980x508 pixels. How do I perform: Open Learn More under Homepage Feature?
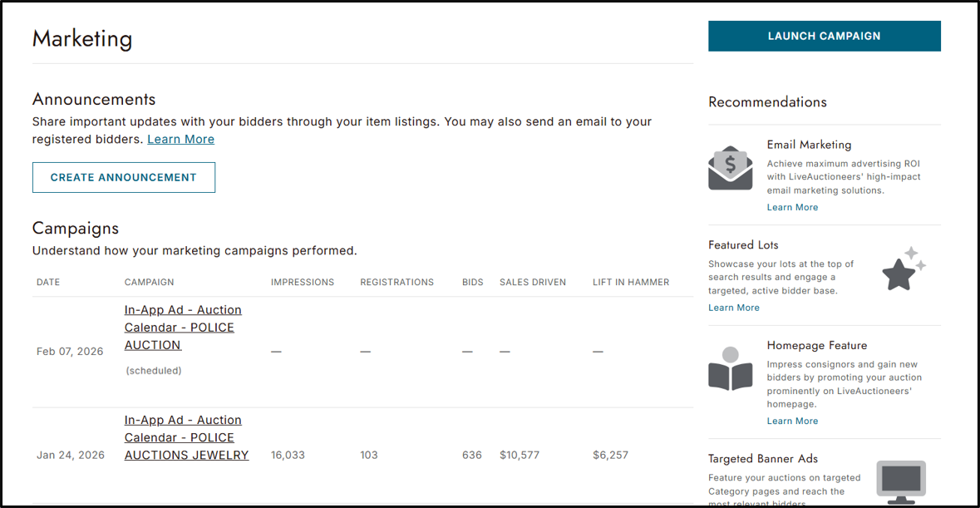[792, 422]
